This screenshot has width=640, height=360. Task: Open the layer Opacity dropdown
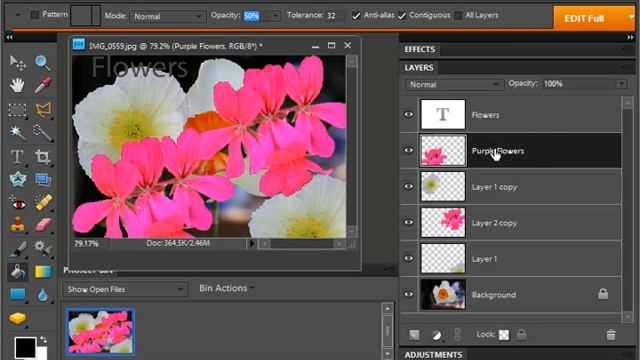click(x=621, y=84)
